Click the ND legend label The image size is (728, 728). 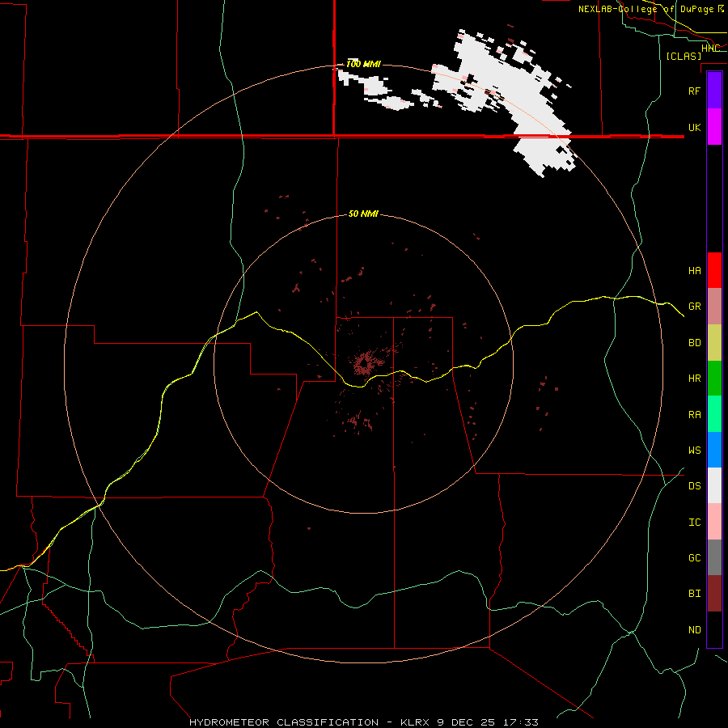pyautogui.click(x=694, y=629)
